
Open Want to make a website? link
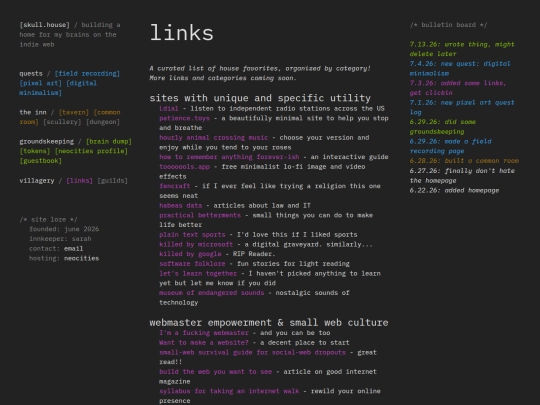204,342
